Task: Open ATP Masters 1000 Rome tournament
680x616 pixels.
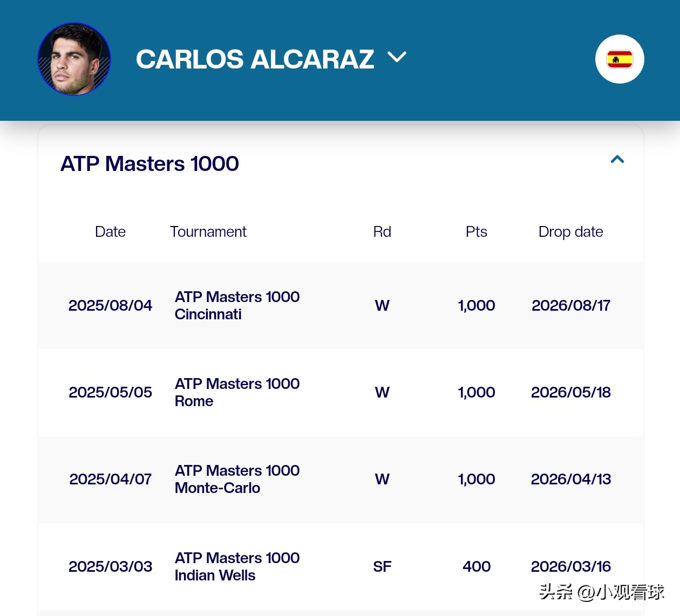Action: (x=237, y=392)
